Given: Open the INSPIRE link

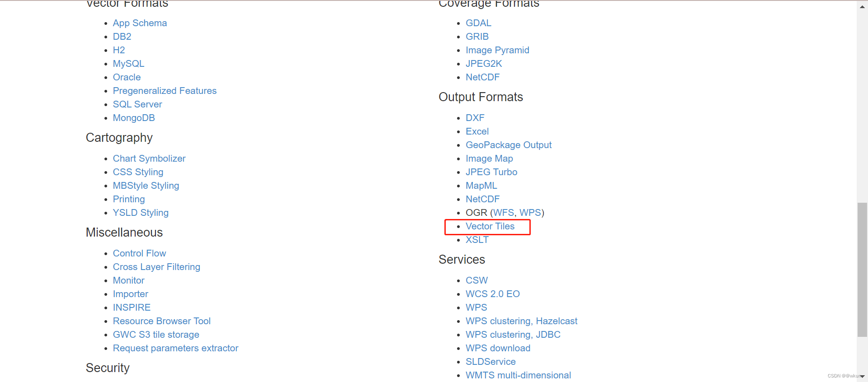Looking at the screenshot, I should [132, 307].
